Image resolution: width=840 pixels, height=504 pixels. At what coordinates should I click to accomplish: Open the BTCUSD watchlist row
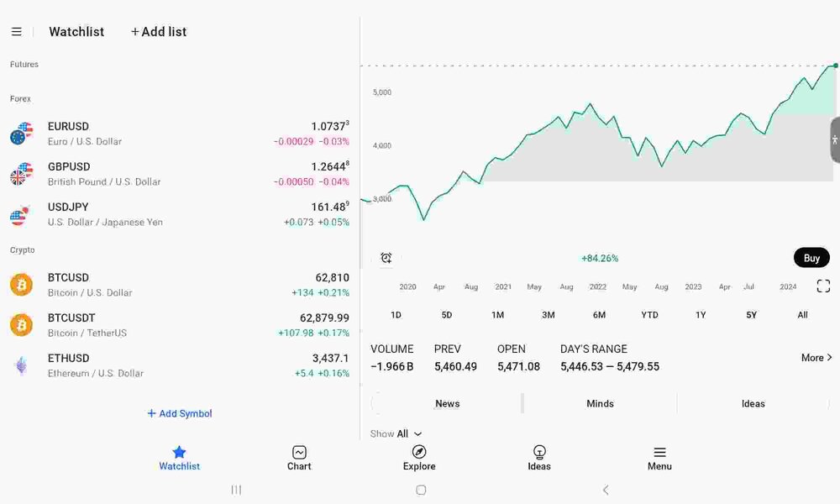180,285
